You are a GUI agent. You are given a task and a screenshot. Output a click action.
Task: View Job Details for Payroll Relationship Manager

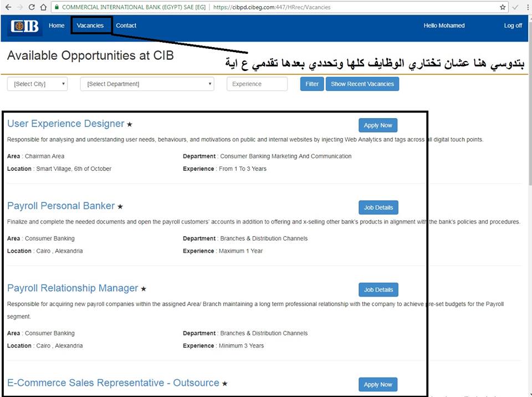point(378,289)
